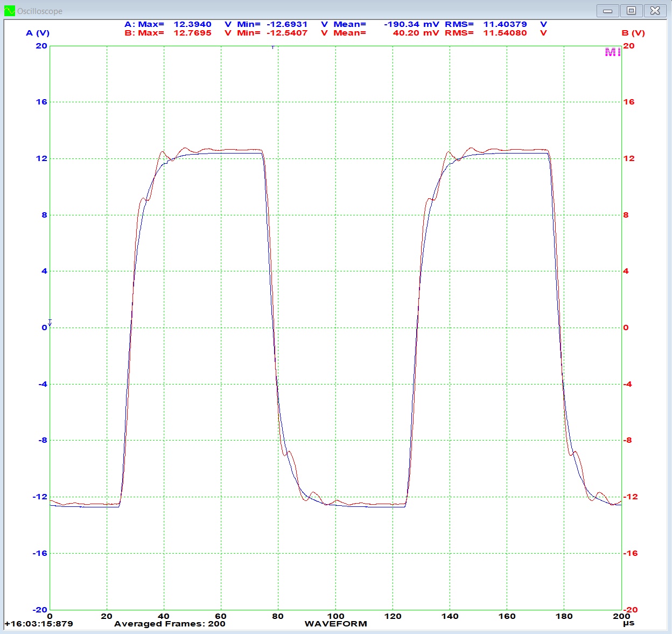Click the red 8 tick on right axis

pyautogui.click(x=626, y=215)
